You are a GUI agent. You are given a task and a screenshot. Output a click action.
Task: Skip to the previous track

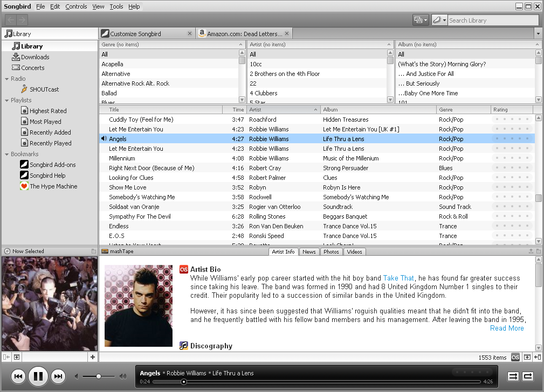point(18,376)
